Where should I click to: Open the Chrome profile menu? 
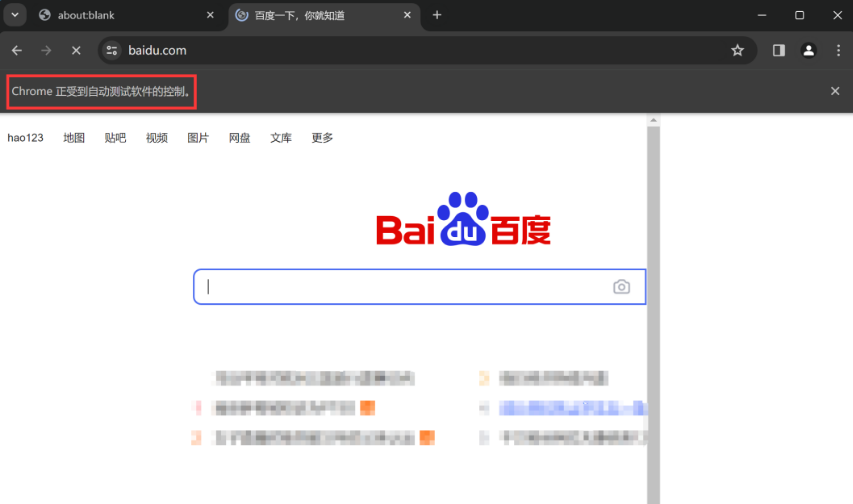808,51
